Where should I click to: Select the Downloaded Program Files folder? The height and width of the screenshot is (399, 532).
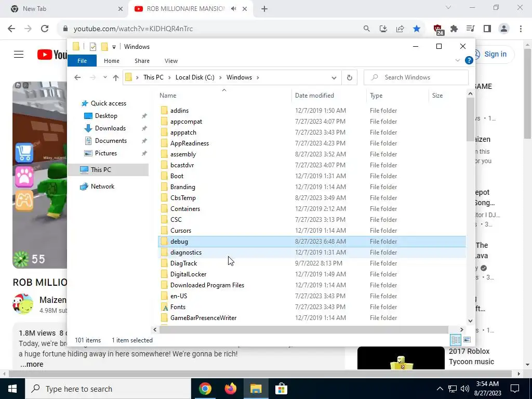tap(312, 285)
